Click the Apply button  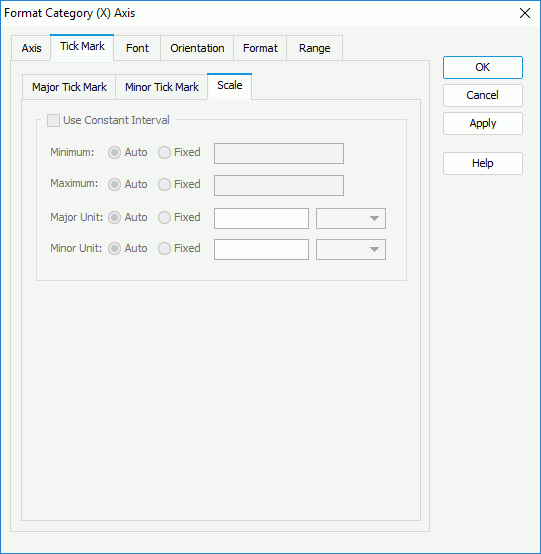[483, 123]
